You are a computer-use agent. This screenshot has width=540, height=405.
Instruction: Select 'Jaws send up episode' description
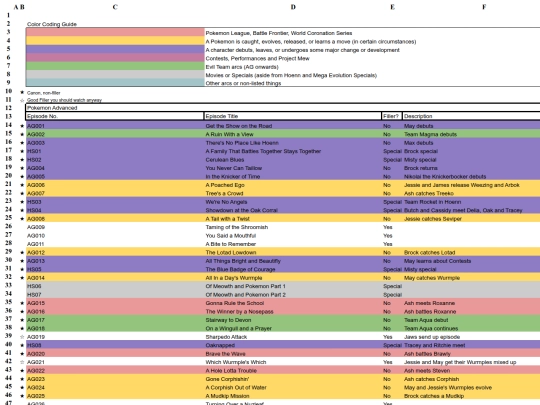pyautogui.click(x=471, y=337)
